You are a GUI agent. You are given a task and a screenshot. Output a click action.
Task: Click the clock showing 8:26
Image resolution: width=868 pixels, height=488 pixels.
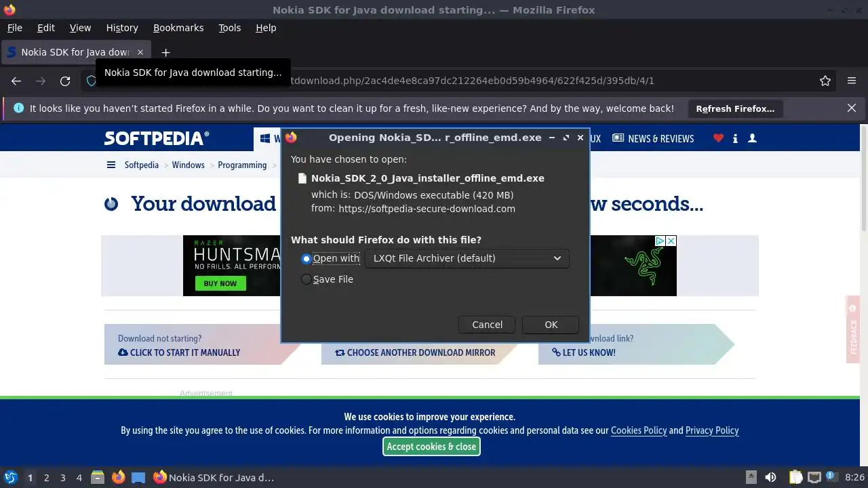(x=854, y=478)
